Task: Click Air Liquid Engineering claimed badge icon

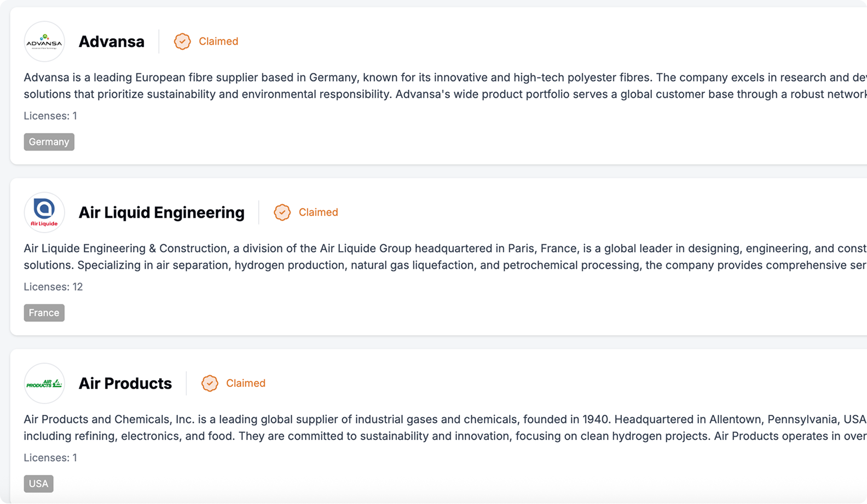Action: click(x=282, y=212)
